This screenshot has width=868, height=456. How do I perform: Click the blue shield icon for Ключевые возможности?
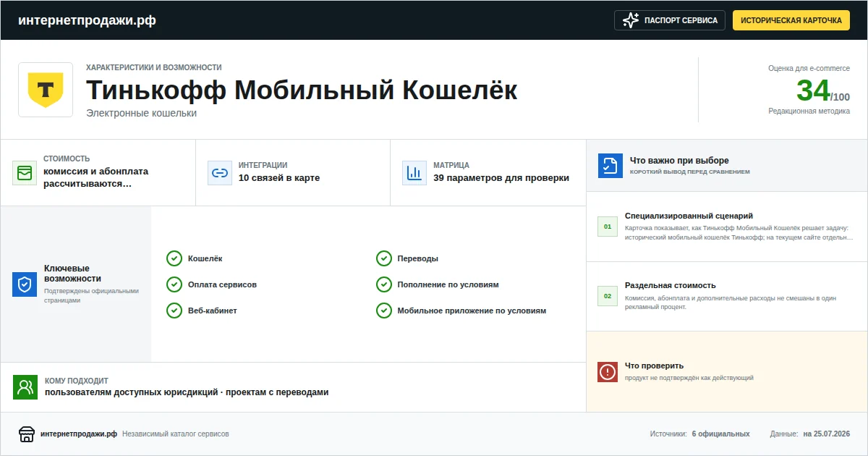click(25, 284)
